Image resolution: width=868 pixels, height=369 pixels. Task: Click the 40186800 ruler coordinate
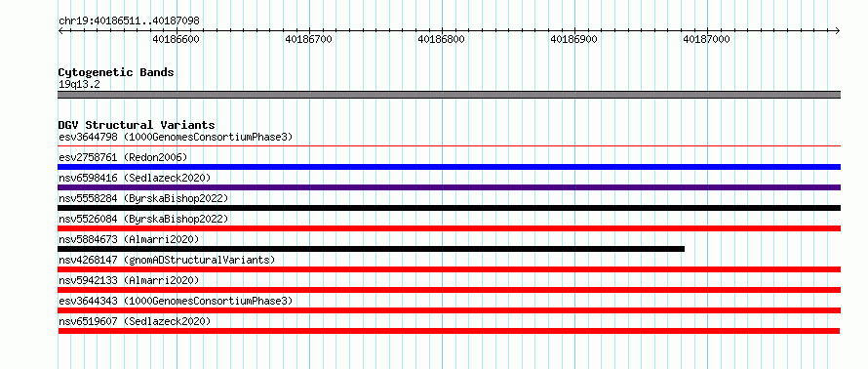tap(441, 39)
